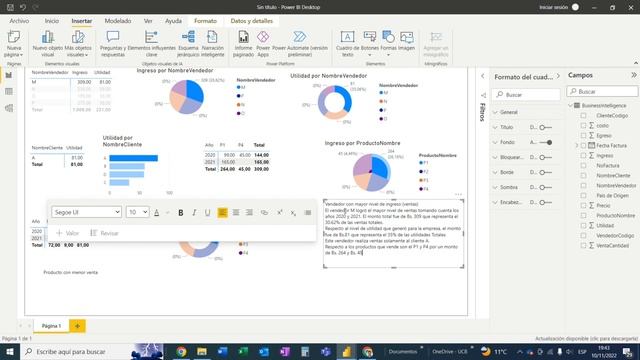Add a new report page
The height and width of the screenshot is (360, 640).
[77, 326]
